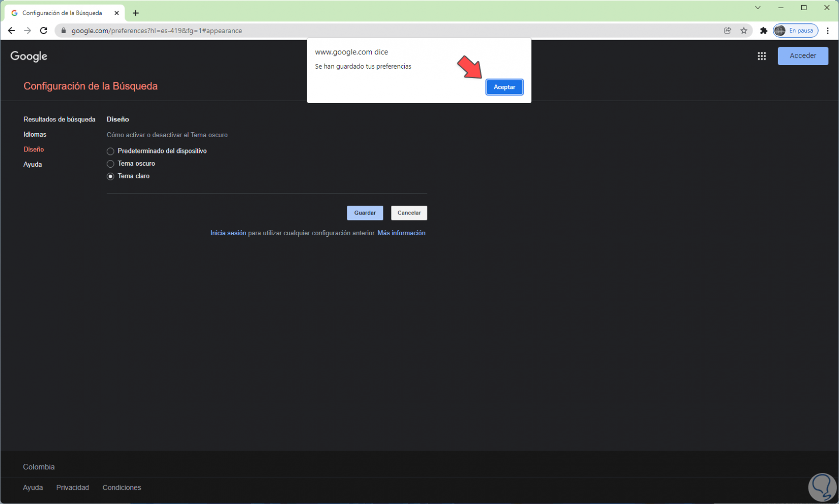839x504 pixels.
Task: Open the Chrome three-dot menu
Action: point(828,30)
